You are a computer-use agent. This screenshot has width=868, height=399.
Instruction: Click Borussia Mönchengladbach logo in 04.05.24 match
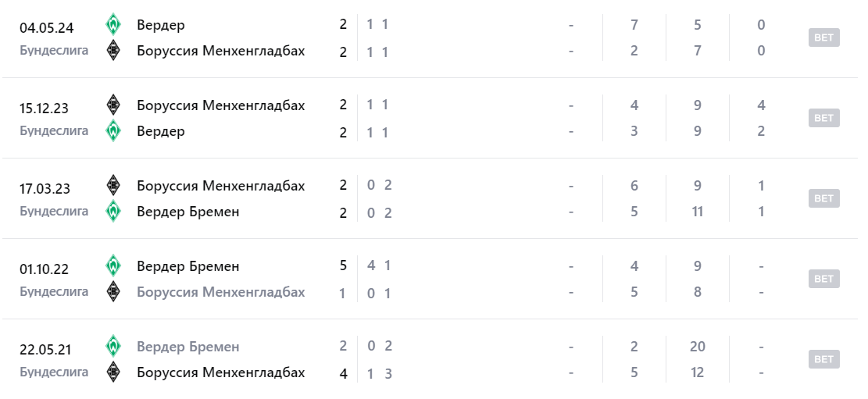click(x=114, y=50)
